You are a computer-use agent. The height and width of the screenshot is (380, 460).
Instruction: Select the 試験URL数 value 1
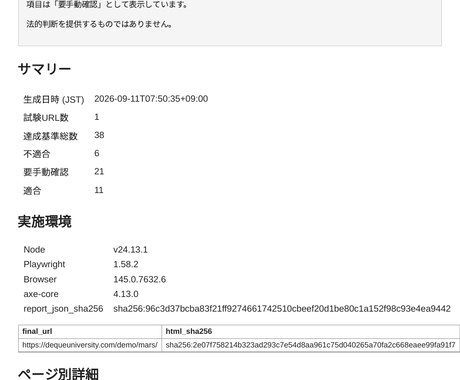(97, 117)
